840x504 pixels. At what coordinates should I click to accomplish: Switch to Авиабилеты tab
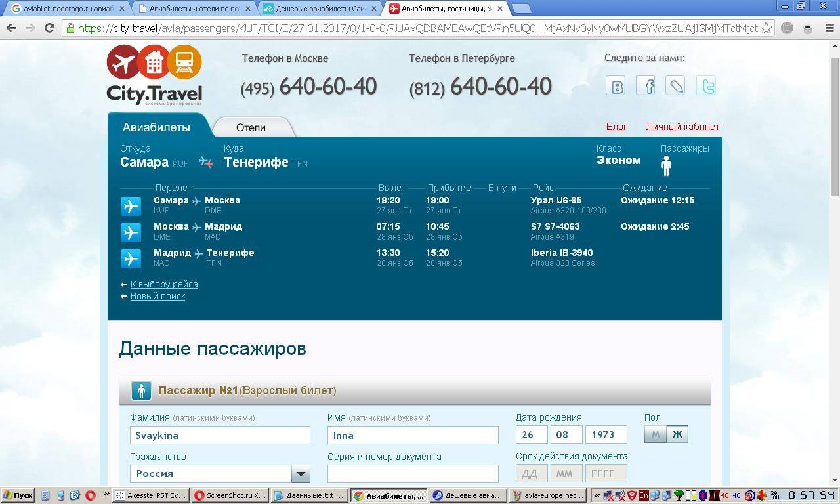pyautogui.click(x=156, y=127)
